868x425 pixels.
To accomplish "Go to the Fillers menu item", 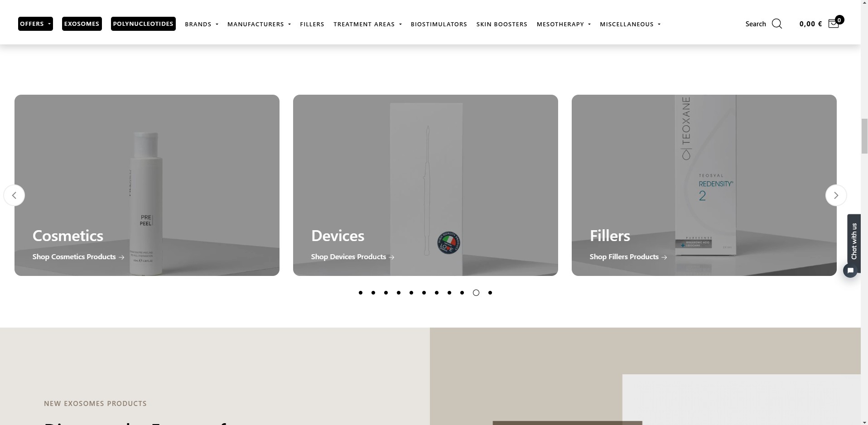I will 312,24.
